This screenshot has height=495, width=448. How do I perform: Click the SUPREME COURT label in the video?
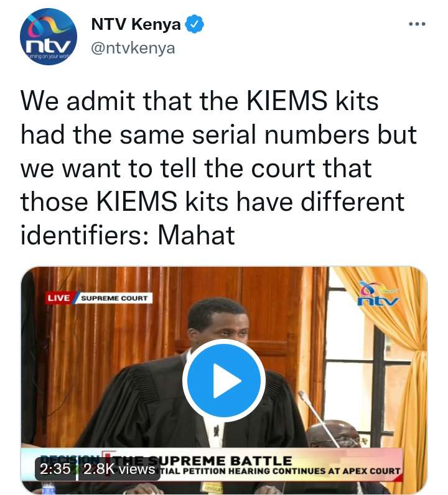coord(114,298)
